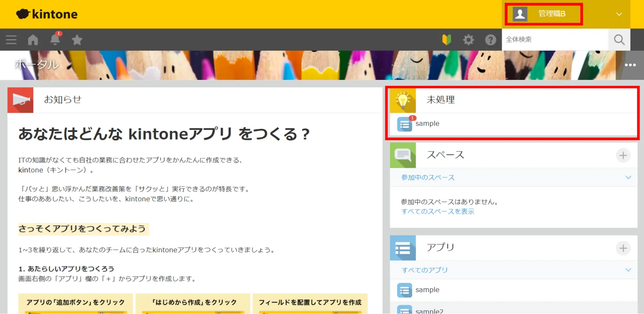Open the settings gear icon
Screen dimensions: 644x314
point(468,40)
